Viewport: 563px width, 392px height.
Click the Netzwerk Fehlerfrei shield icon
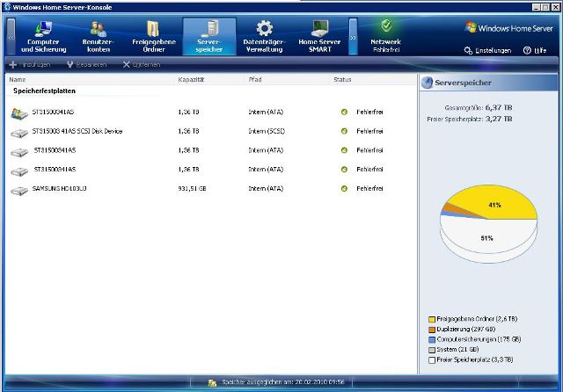click(386, 25)
